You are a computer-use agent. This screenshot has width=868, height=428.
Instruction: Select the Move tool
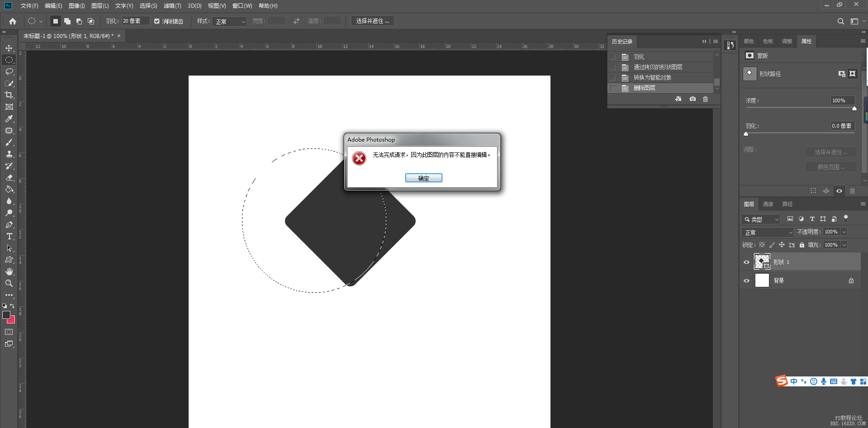coord(9,48)
